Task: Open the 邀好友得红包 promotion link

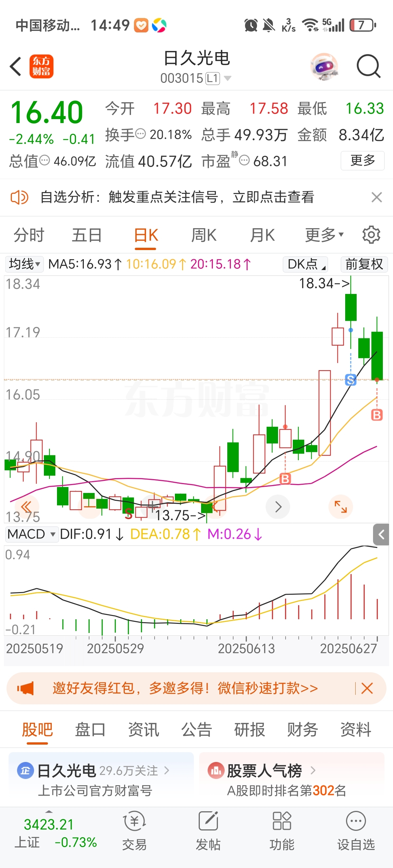Action: coord(185,688)
